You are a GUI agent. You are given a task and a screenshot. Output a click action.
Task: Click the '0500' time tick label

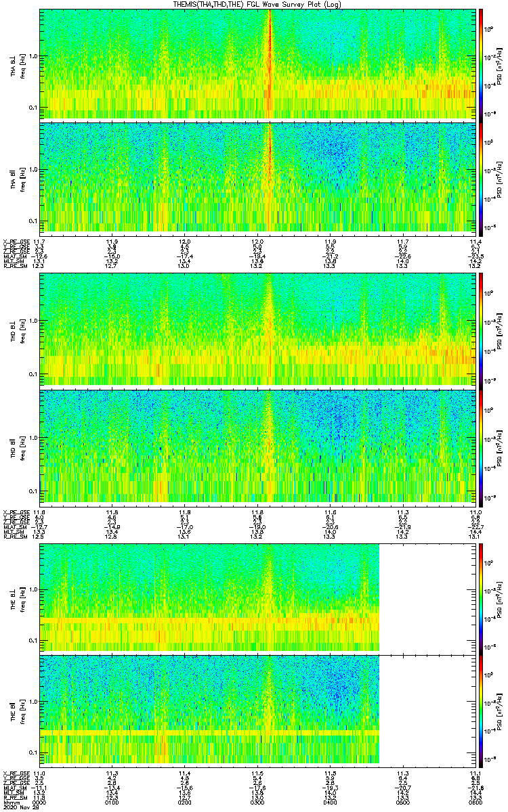403,802
